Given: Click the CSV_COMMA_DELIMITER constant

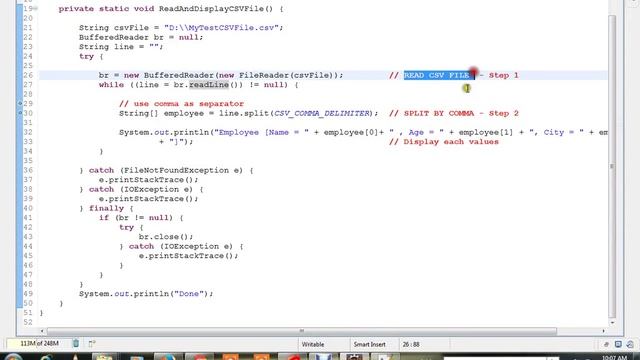Looking at the screenshot, I should [322, 113].
